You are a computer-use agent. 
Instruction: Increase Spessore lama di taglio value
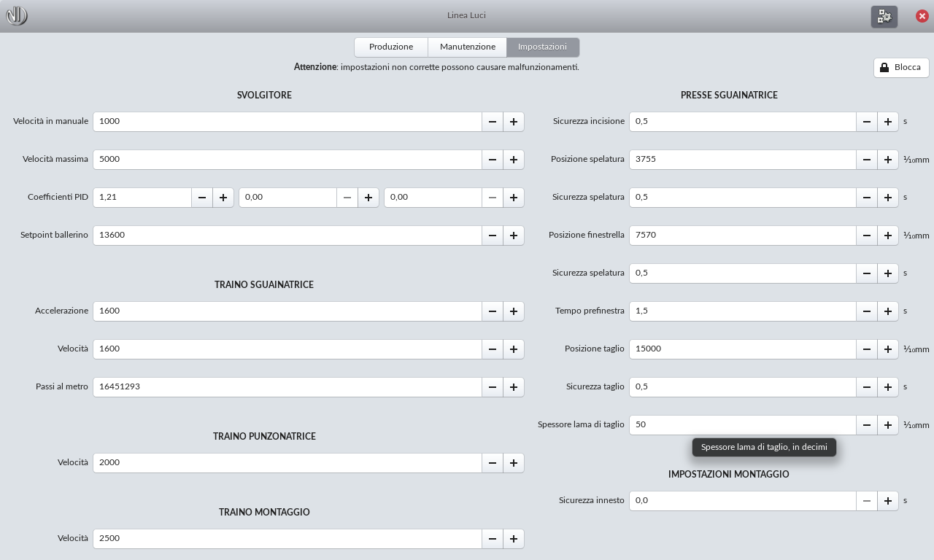(888, 425)
